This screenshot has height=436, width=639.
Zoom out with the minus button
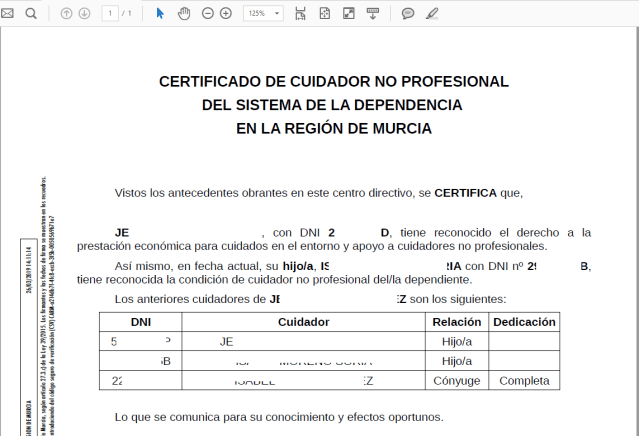pyautogui.click(x=208, y=13)
